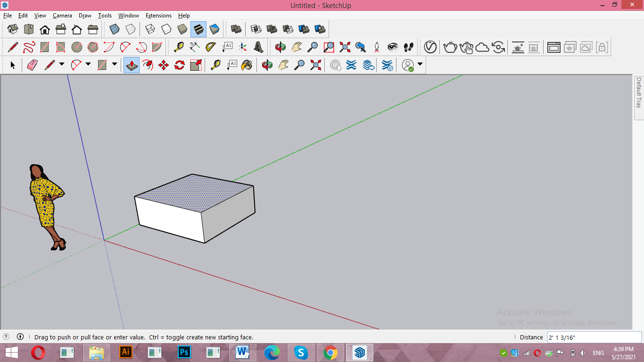The image size is (644, 362).
Task: Open the V-Ray Asset Editor
Action: [x=430, y=47]
